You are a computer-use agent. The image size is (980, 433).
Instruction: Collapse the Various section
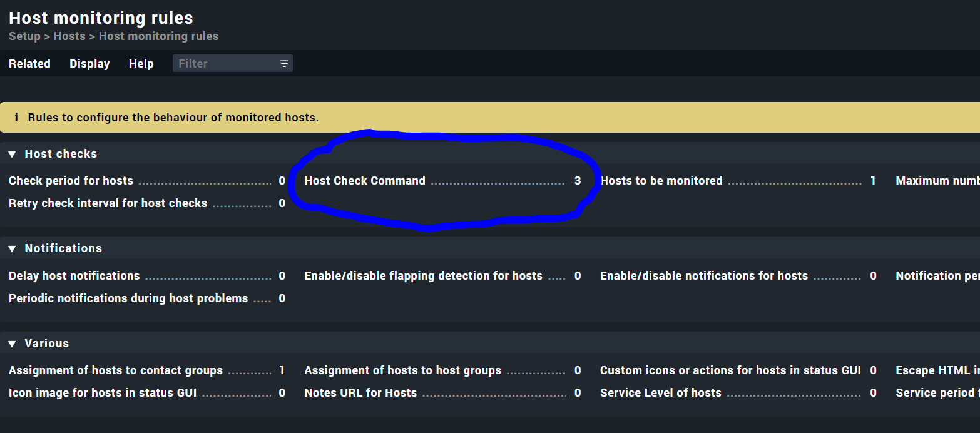click(12, 344)
